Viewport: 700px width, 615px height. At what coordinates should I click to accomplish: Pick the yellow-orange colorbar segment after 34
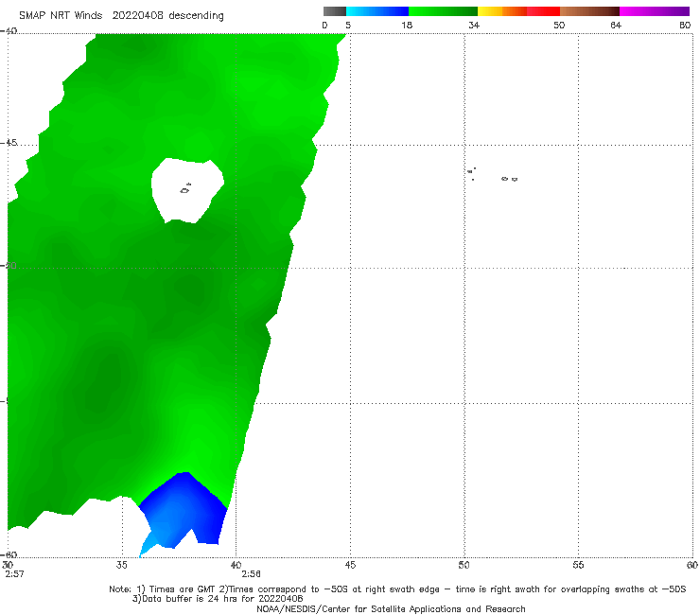click(x=501, y=11)
